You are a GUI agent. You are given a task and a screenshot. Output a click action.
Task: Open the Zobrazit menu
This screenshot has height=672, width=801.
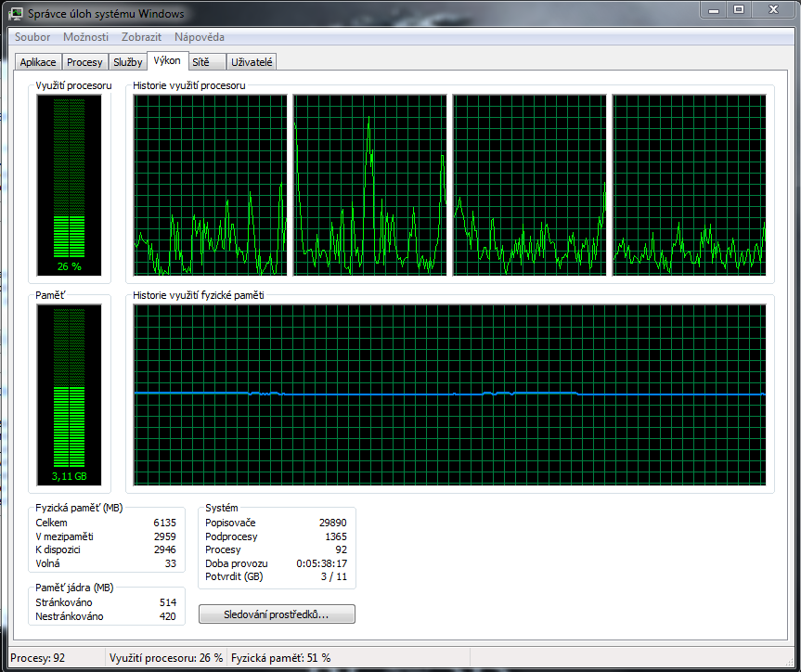(141, 37)
